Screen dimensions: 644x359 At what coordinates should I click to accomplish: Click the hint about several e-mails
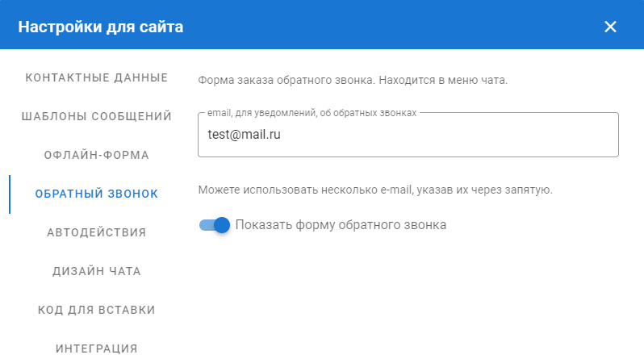374,191
